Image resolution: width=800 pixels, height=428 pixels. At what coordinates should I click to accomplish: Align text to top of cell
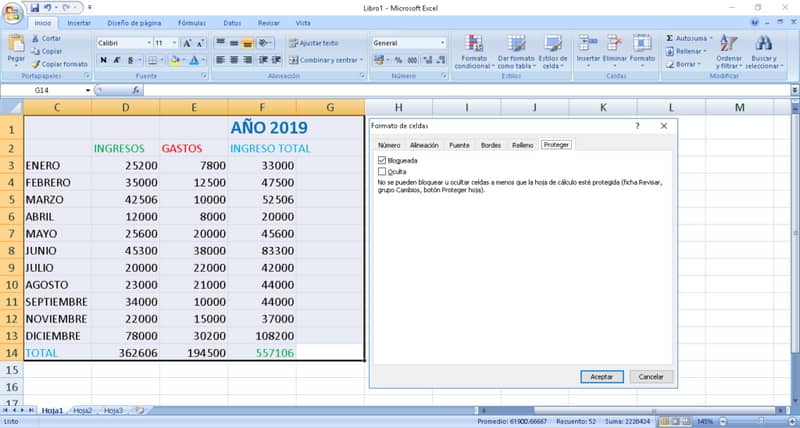click(x=220, y=43)
